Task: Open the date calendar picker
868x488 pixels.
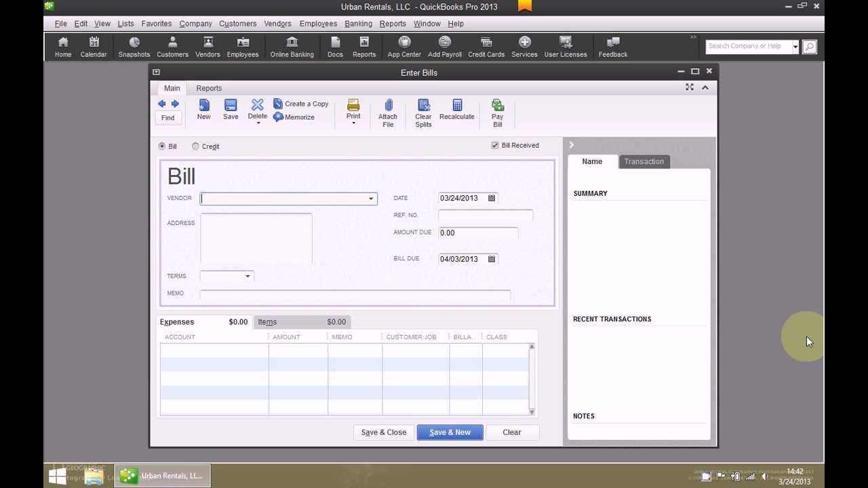Action: tap(492, 198)
